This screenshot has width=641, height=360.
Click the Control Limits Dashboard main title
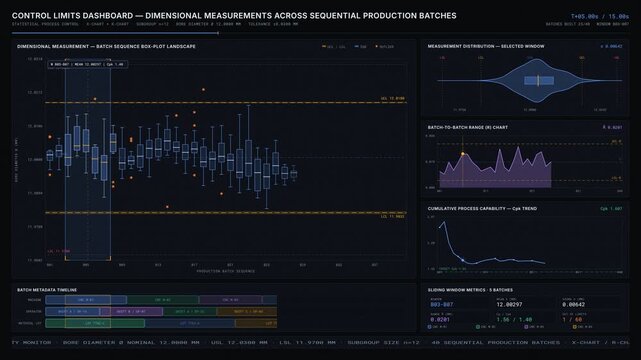(x=234, y=16)
